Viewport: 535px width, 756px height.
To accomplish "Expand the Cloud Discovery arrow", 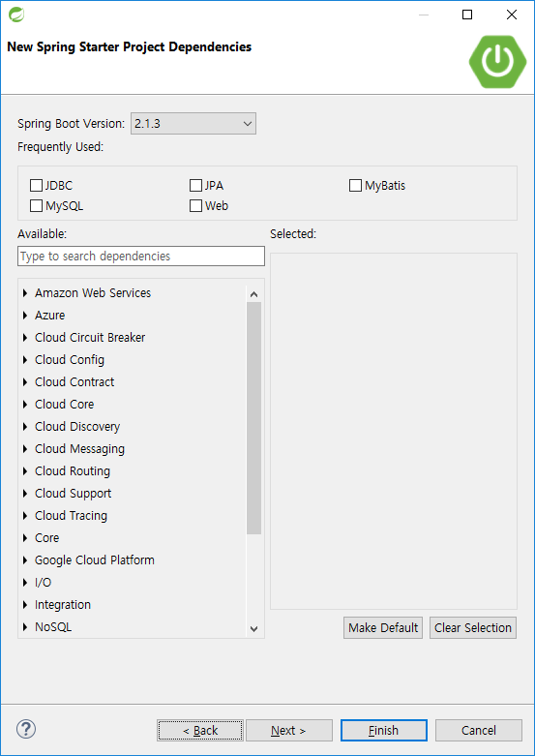I will (x=25, y=426).
